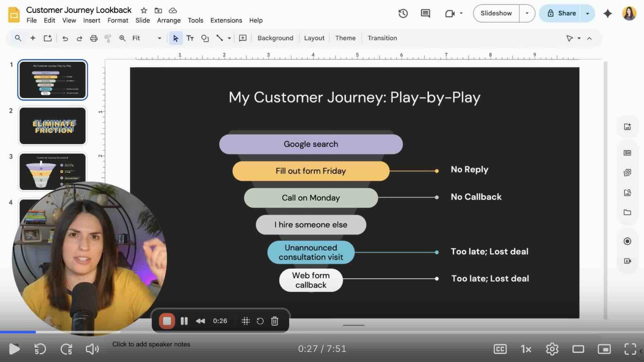Open the Arrange menu
The width and height of the screenshot is (644, 362).
169,20
